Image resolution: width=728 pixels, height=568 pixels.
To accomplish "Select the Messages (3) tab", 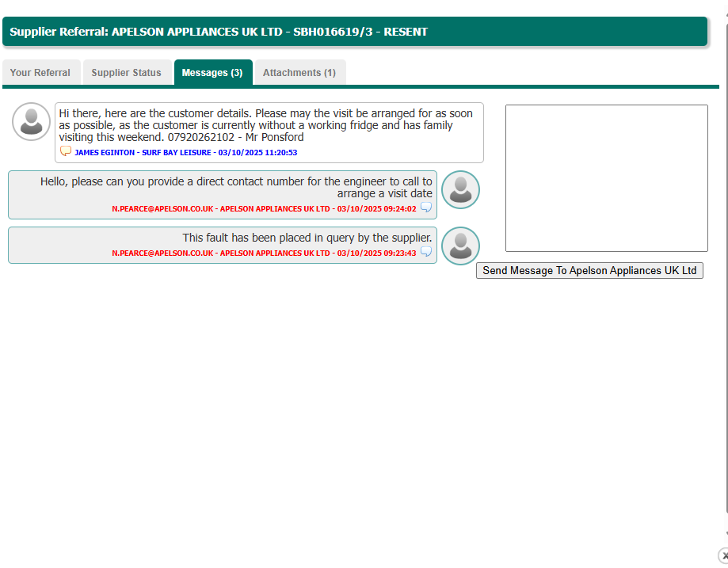I will [212, 72].
